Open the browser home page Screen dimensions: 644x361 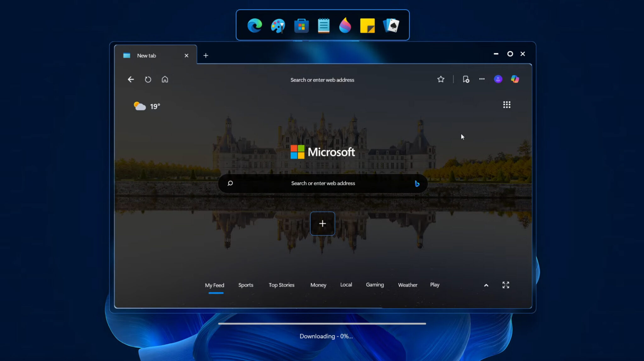coord(165,79)
